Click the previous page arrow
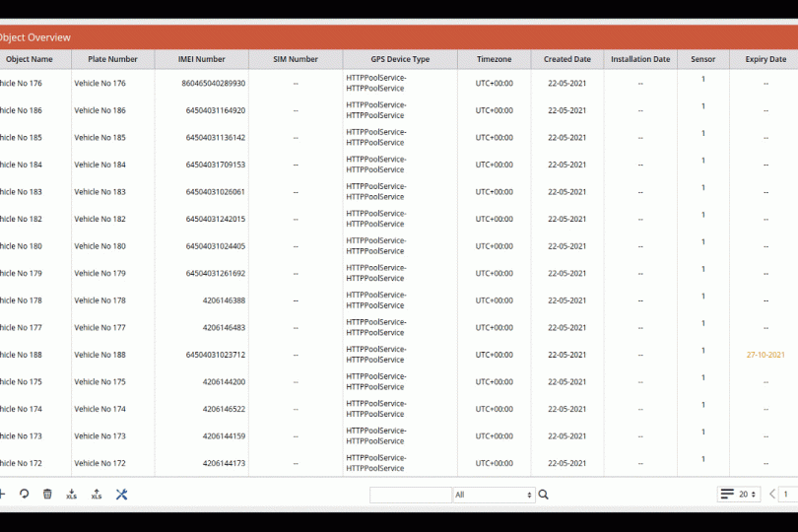798x532 pixels. (772, 495)
